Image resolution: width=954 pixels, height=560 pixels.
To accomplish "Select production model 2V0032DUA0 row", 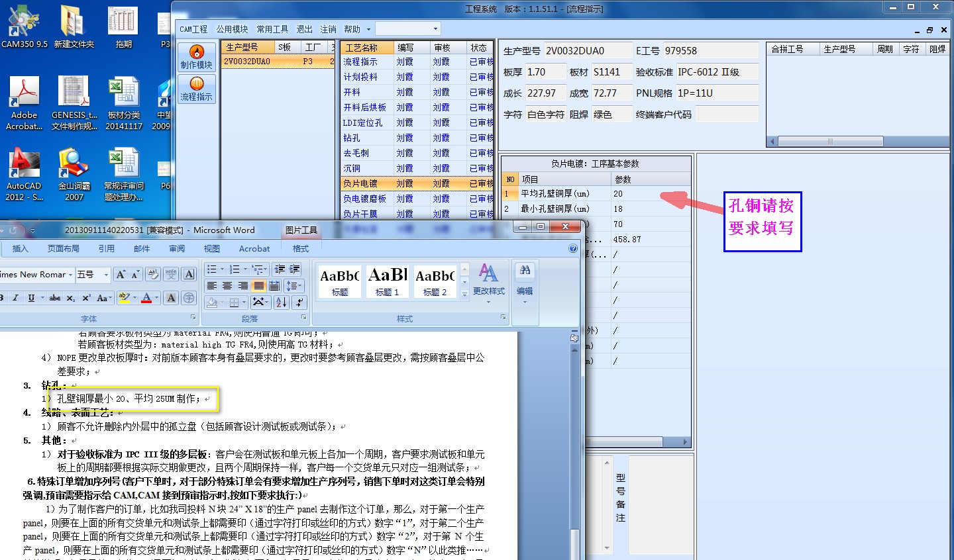I will click(278, 61).
